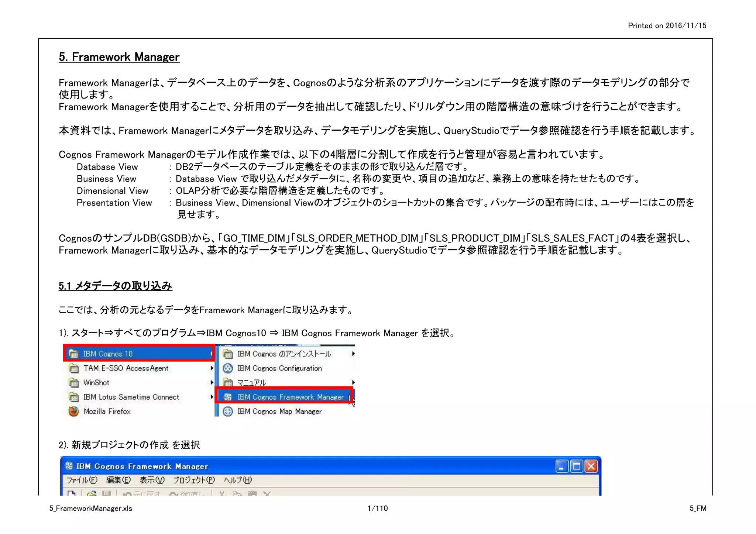756x534 pixels.
Task: Open the 表示(V) menu
Action: point(152,480)
